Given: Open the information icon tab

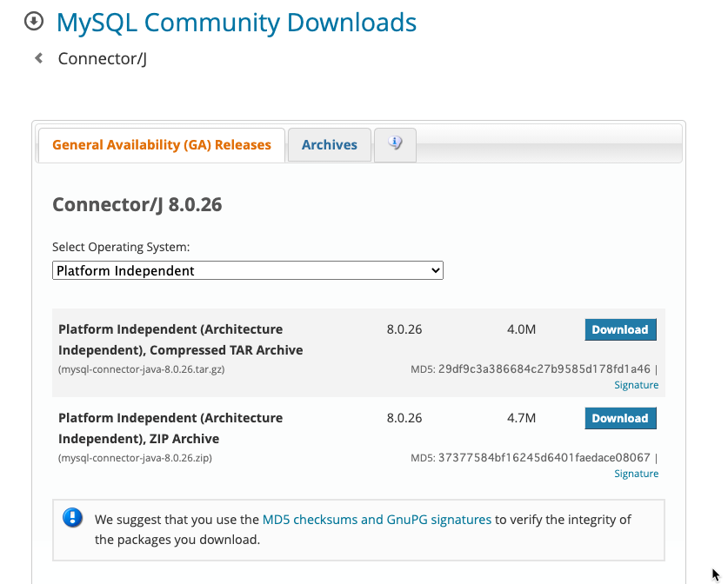Looking at the screenshot, I should coord(395,144).
